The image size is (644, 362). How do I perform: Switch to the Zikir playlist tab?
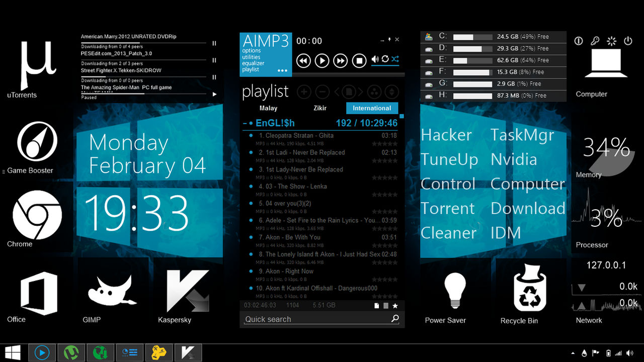click(x=320, y=108)
